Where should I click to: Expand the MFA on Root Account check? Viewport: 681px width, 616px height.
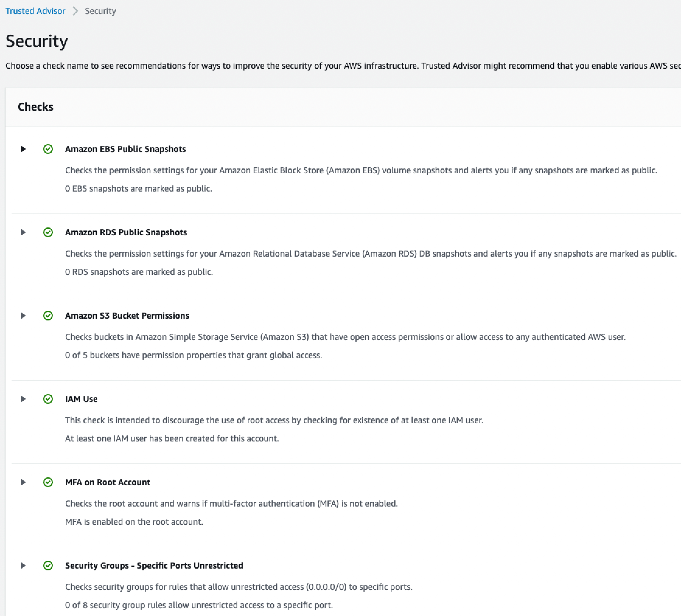(x=23, y=482)
